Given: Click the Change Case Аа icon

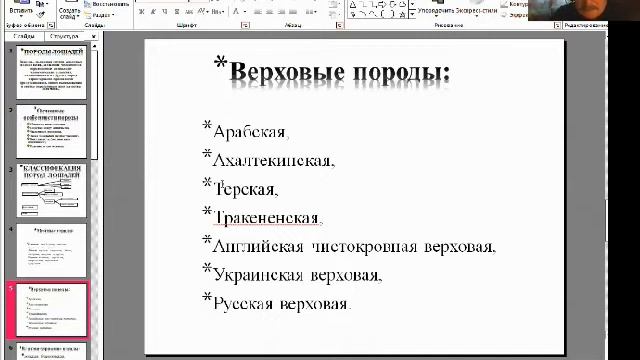Looking at the screenshot, I should 216,12.
